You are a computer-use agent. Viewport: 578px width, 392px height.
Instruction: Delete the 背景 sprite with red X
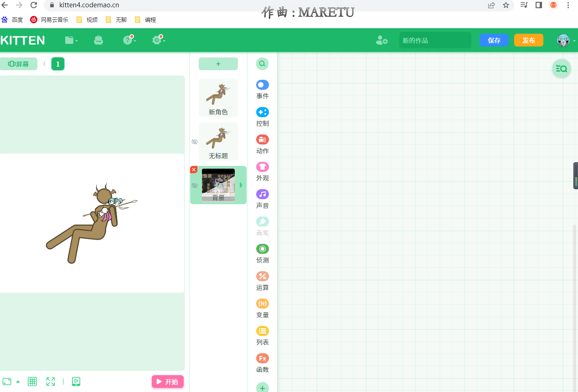(194, 170)
